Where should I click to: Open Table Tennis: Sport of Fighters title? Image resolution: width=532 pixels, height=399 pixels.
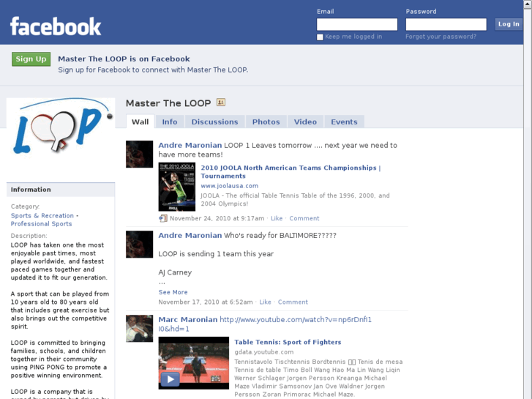pos(288,342)
